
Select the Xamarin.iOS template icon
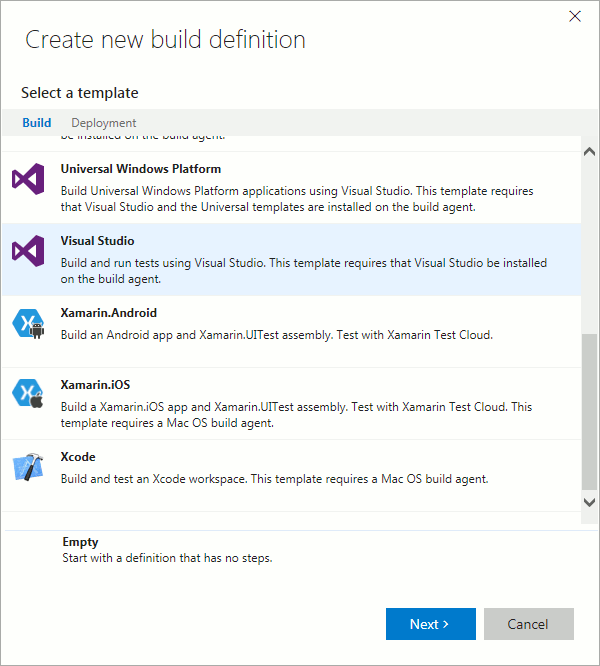pos(28,396)
